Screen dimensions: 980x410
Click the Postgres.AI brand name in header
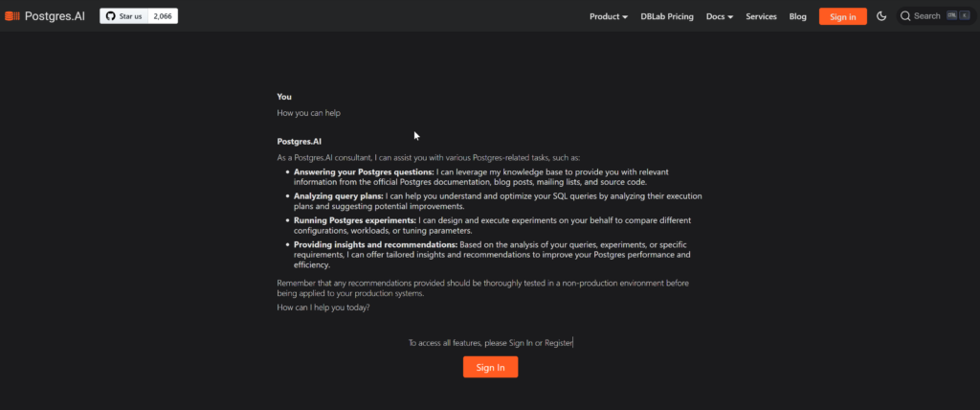(x=56, y=16)
